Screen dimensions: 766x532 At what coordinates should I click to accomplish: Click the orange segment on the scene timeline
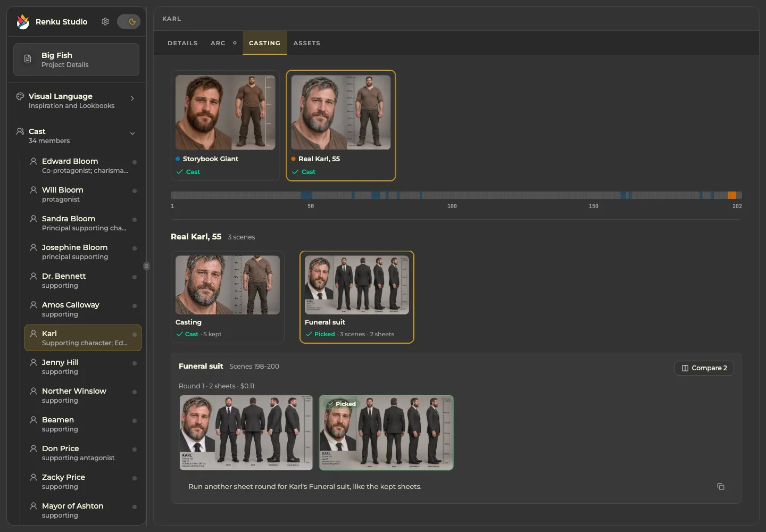point(732,195)
